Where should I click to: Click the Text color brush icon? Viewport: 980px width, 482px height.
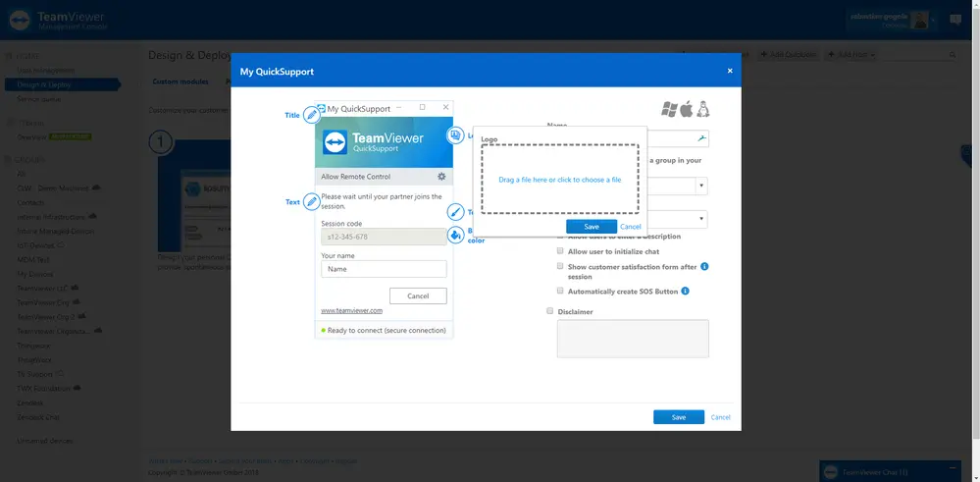tap(455, 212)
